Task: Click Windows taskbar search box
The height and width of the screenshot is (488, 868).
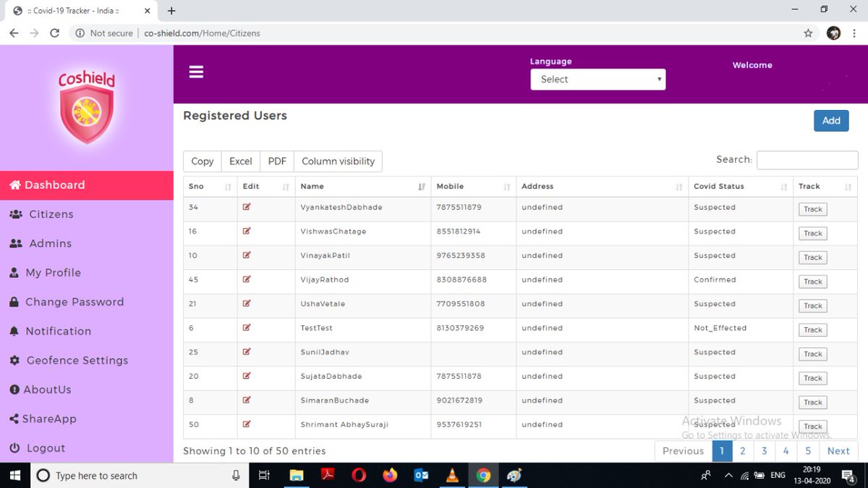Action: click(139, 476)
